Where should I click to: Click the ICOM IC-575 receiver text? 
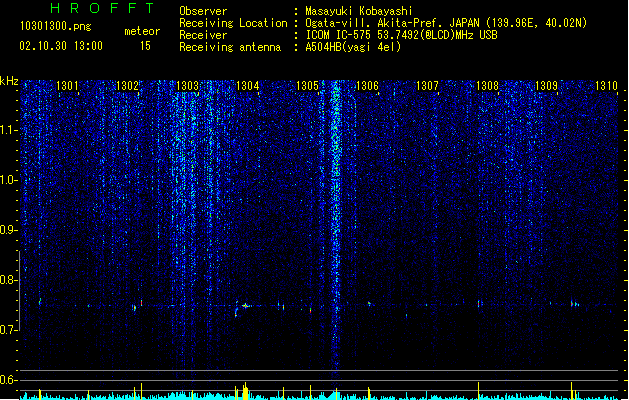pos(401,35)
